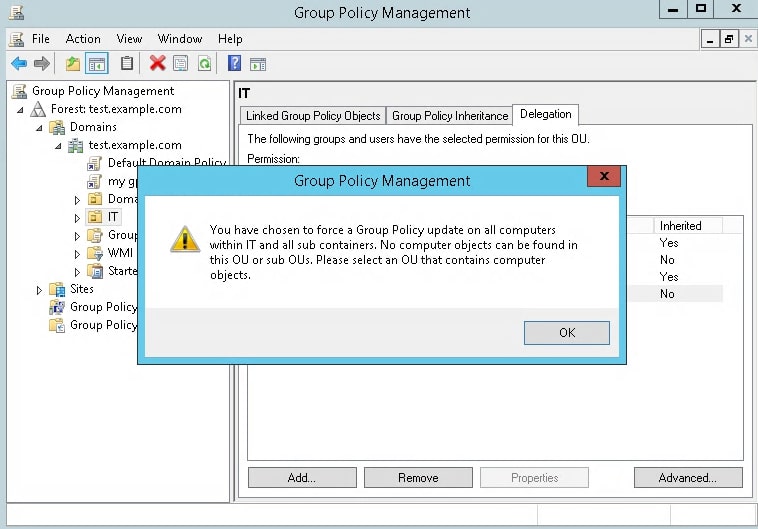Select the WMI tree label

point(120,253)
